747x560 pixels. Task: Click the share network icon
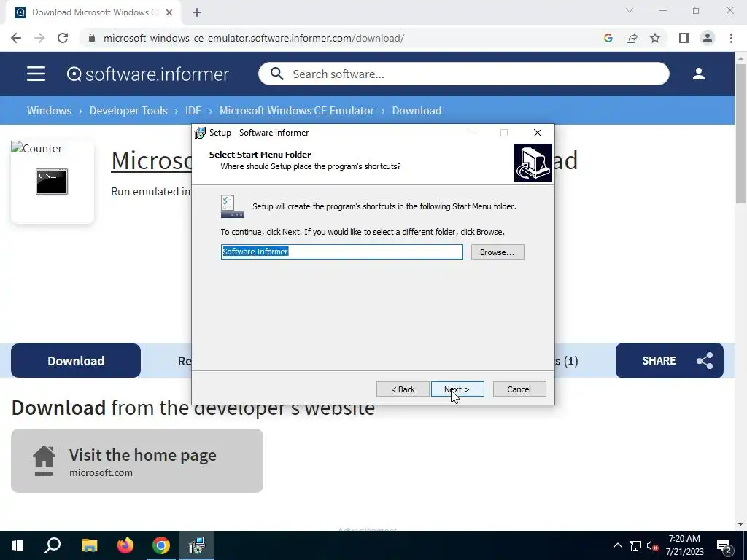click(705, 360)
